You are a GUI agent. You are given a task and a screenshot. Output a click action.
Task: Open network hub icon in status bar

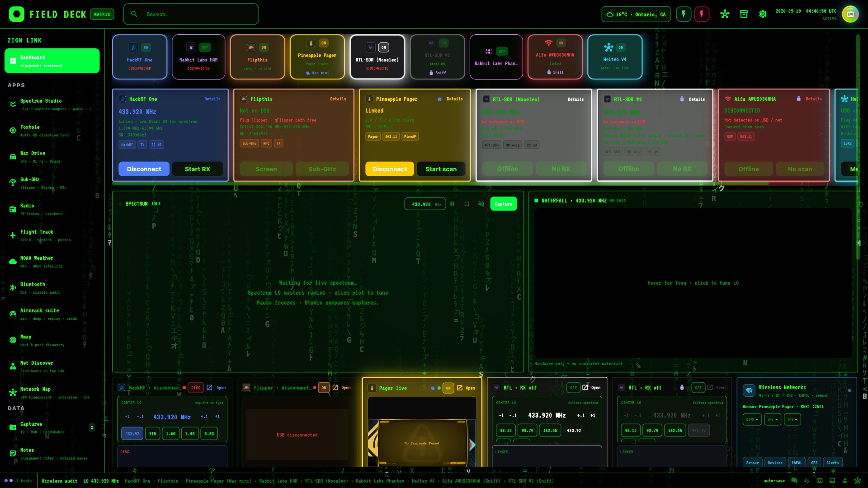click(x=857, y=480)
